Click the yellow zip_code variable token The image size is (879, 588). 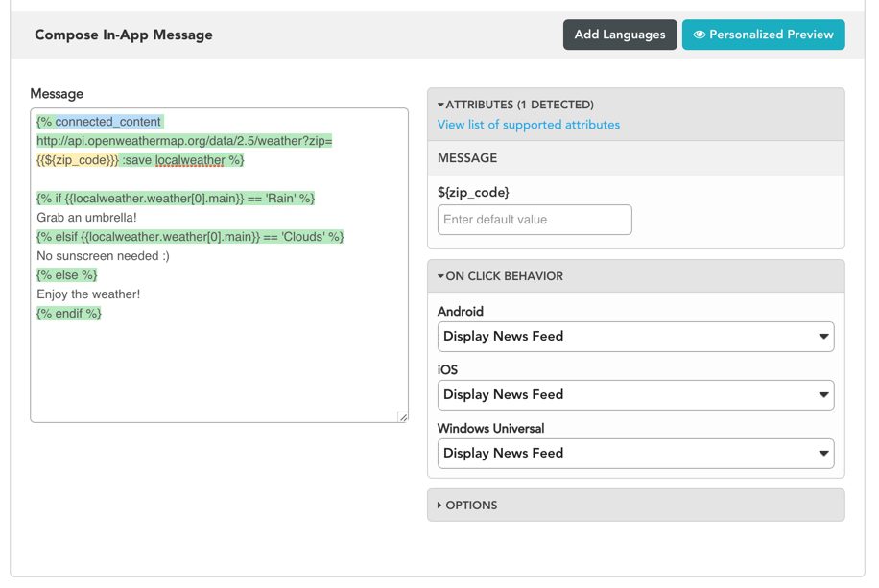point(78,160)
